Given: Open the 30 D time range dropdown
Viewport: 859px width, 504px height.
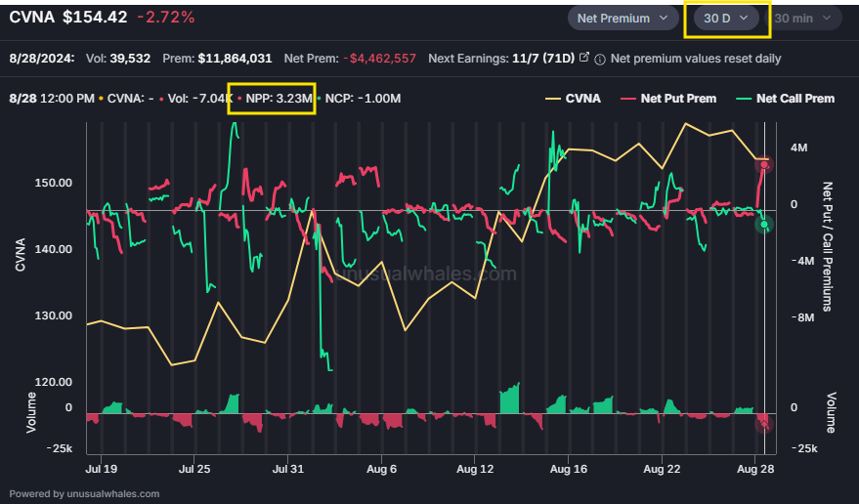Looking at the screenshot, I should (x=726, y=19).
